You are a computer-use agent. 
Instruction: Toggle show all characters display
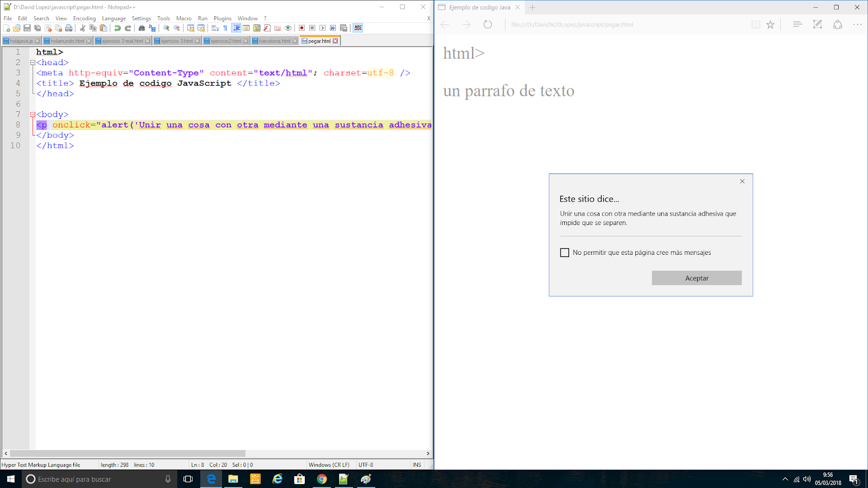[225, 28]
